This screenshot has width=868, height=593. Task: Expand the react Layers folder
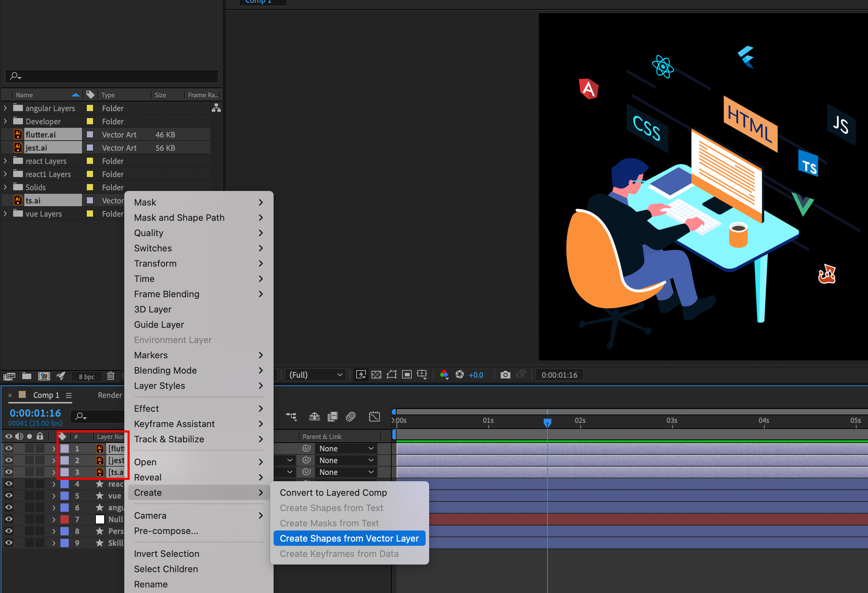pos(6,161)
